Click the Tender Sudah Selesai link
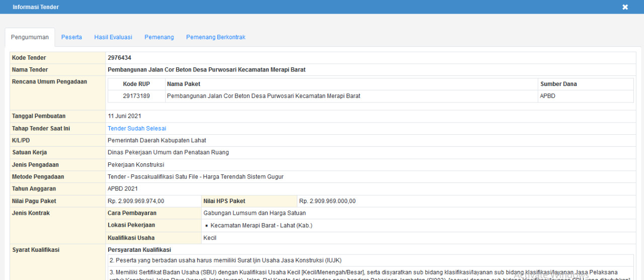Screen dimensions: 644x280 pyautogui.click(x=137, y=129)
